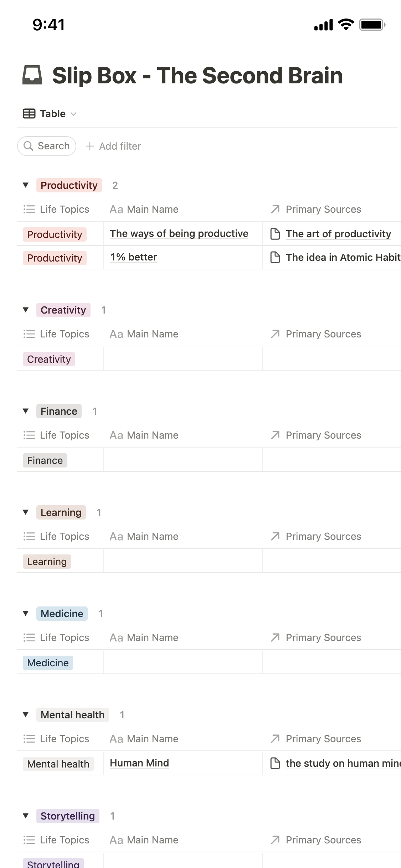Viewport: 401px width, 868px height.
Task: Click the plus icon beside Add filter
Action: click(90, 146)
